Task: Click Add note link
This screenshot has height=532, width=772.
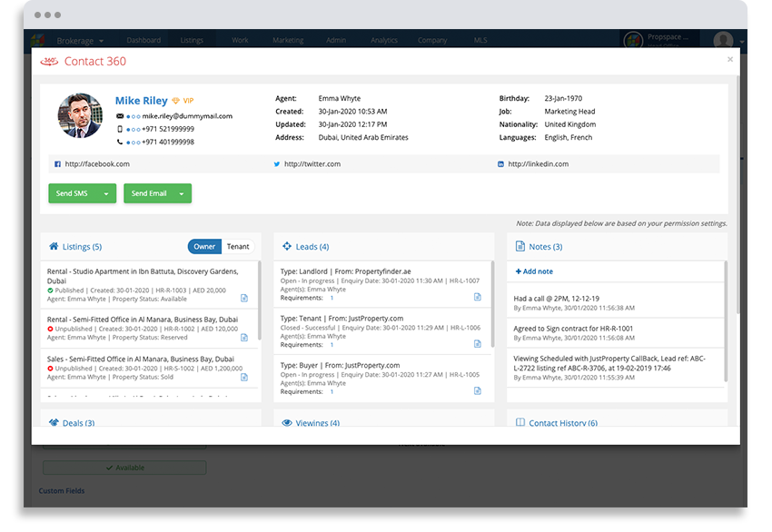Action: click(534, 271)
